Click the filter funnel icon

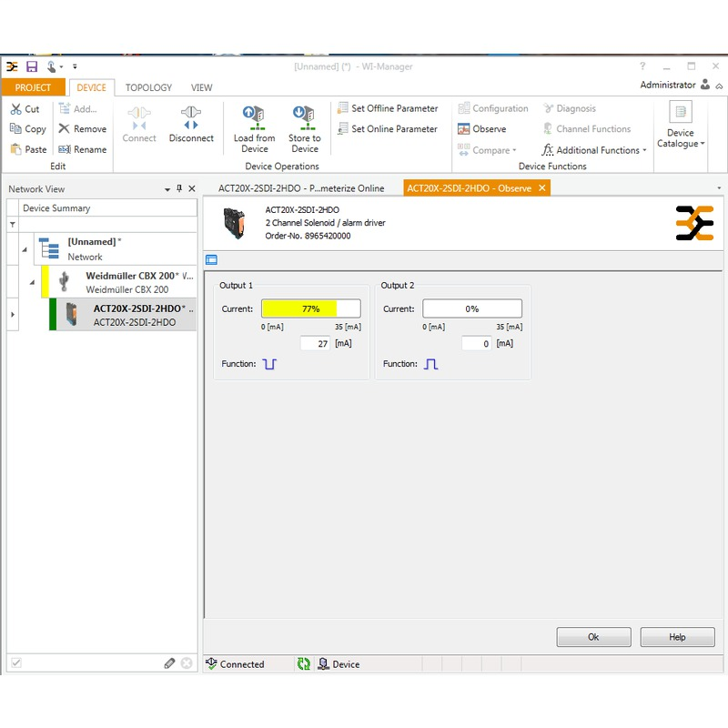coord(13,225)
